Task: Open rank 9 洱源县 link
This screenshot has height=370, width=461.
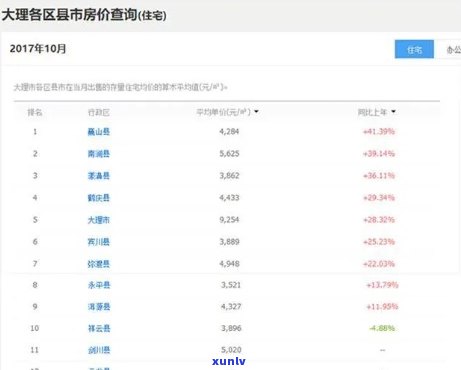Action: pyautogui.click(x=99, y=307)
